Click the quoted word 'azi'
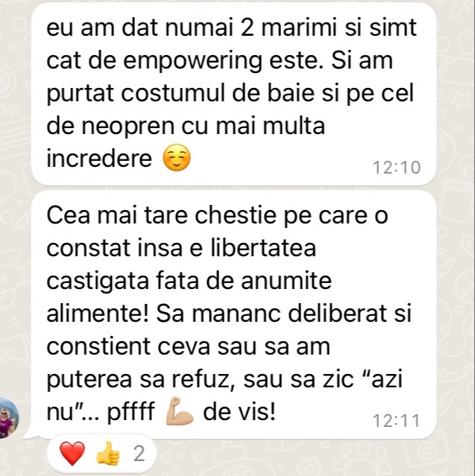The height and width of the screenshot is (476, 475). 386,379
